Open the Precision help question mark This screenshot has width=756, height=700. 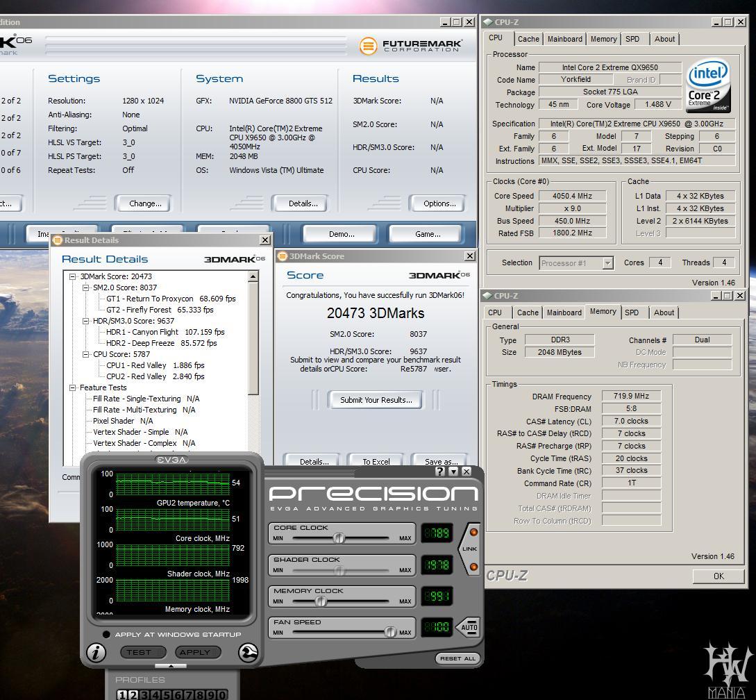[439, 472]
